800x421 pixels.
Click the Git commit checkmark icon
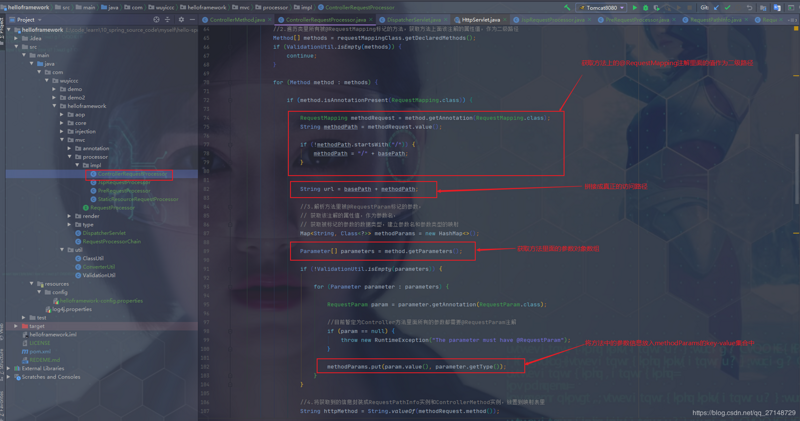(727, 8)
